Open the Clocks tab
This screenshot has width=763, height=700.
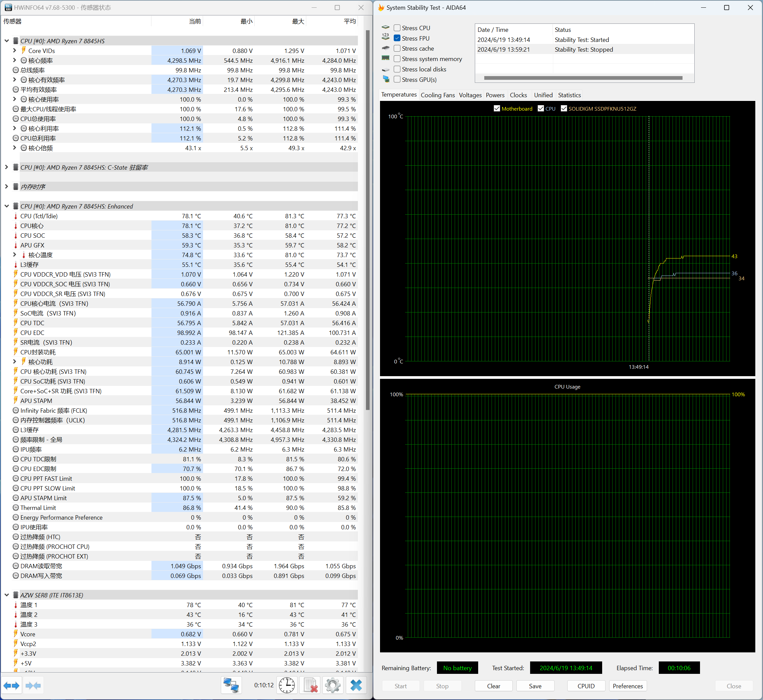[x=518, y=95]
